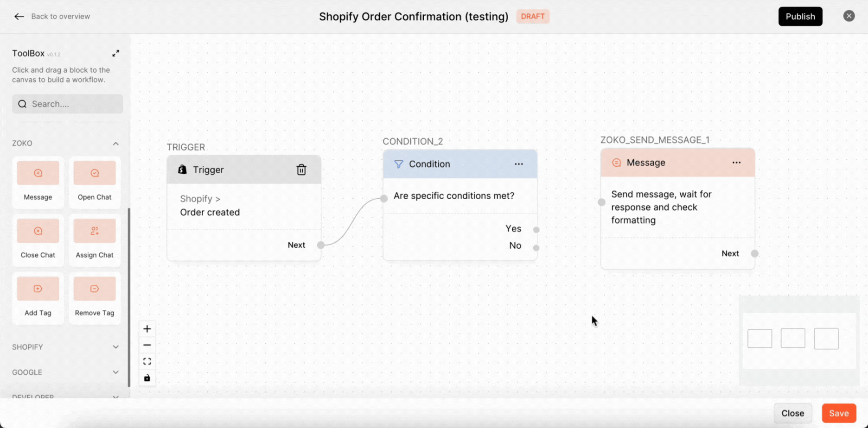Focus the ToolBox Search field

coord(67,104)
